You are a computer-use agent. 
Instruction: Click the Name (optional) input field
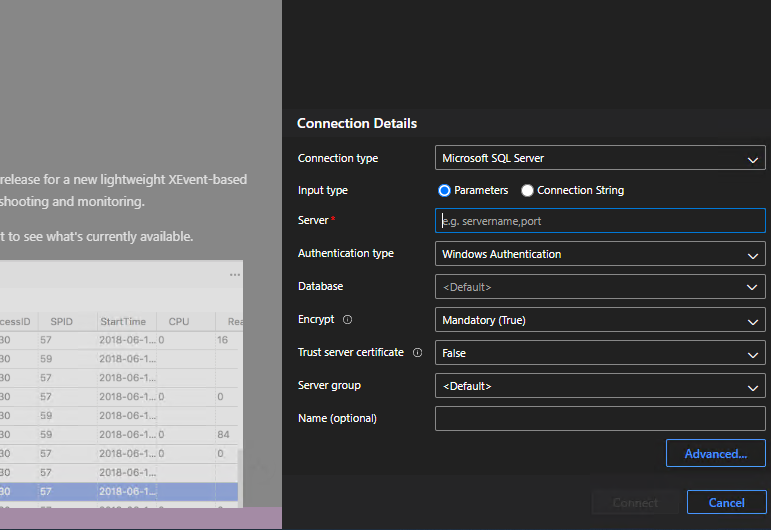tap(600, 418)
